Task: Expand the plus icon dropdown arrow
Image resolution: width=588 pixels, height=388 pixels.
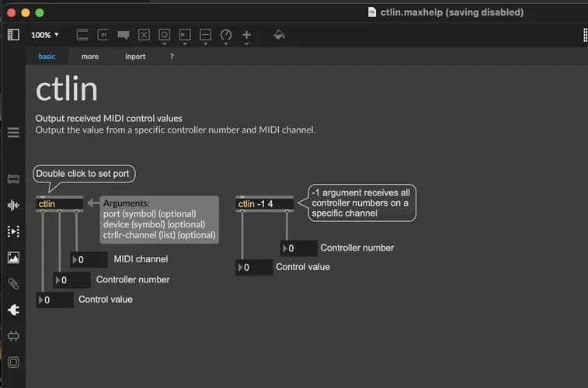Action: click(246, 43)
